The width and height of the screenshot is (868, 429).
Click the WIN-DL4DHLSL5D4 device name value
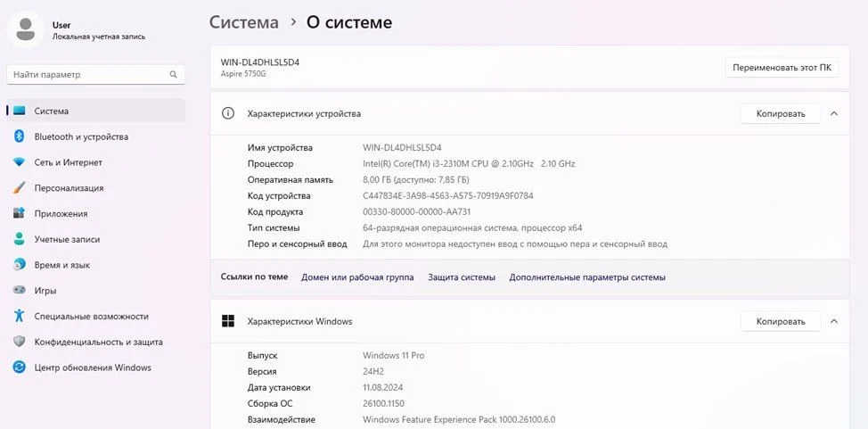402,147
